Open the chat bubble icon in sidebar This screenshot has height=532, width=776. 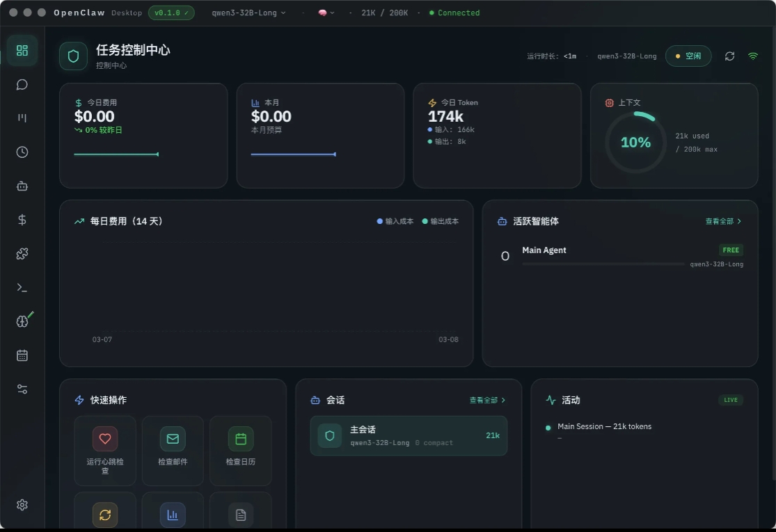click(22, 84)
